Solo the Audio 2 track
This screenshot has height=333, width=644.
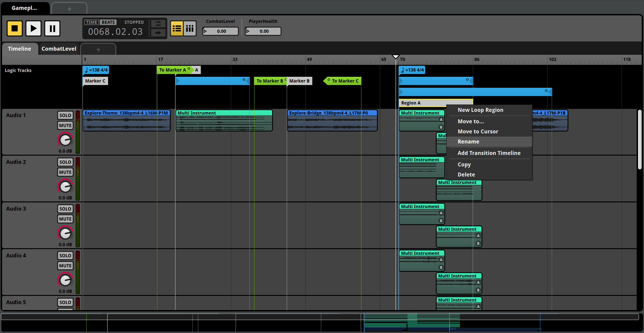coord(65,162)
